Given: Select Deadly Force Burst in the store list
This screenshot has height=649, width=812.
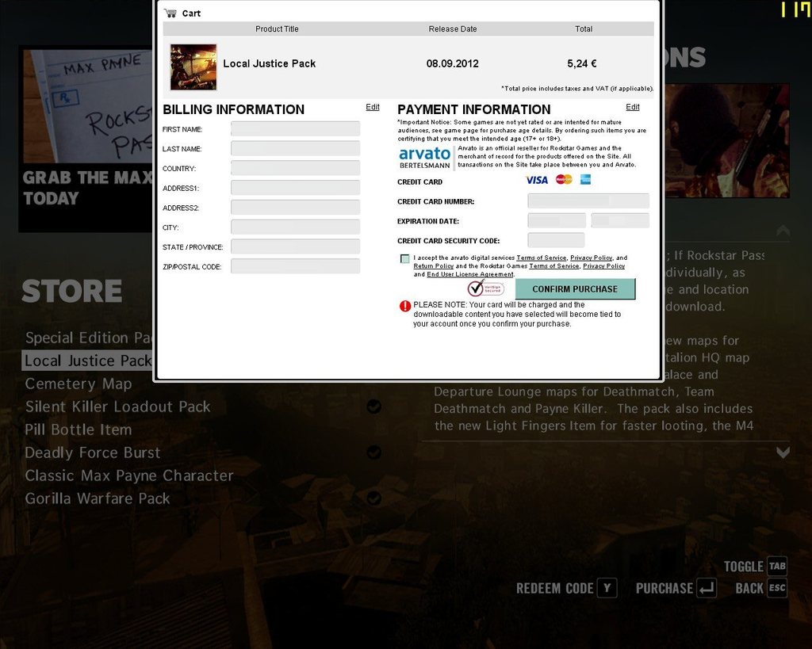Looking at the screenshot, I should [93, 452].
